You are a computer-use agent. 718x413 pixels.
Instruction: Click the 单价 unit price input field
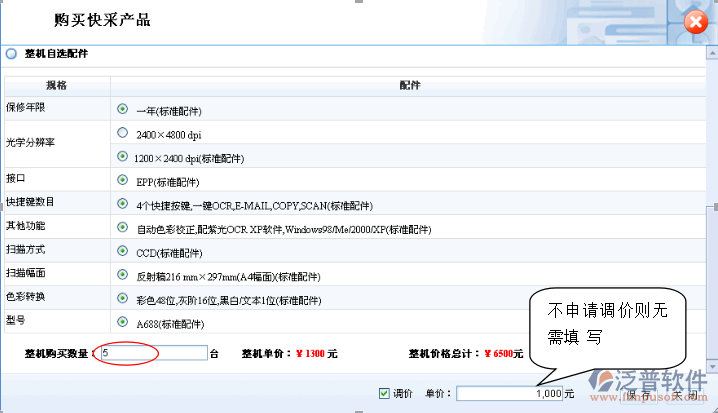pos(510,393)
